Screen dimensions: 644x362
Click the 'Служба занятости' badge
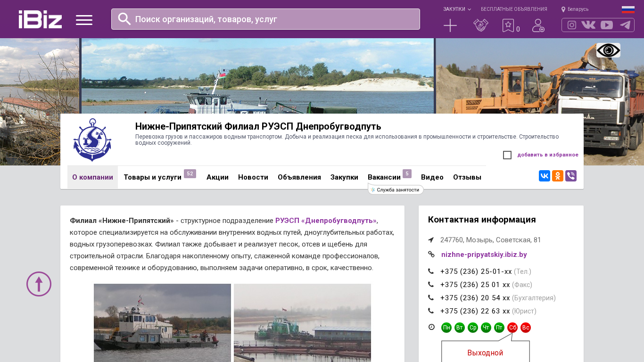click(396, 189)
